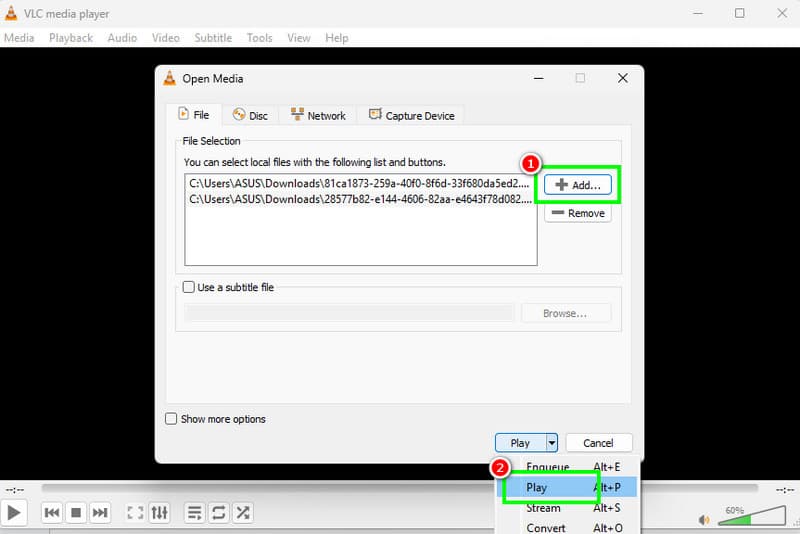Viewport: 800px width, 534px height.
Task: Choose Play Alt+P from dropdown menu
Action: (x=567, y=487)
